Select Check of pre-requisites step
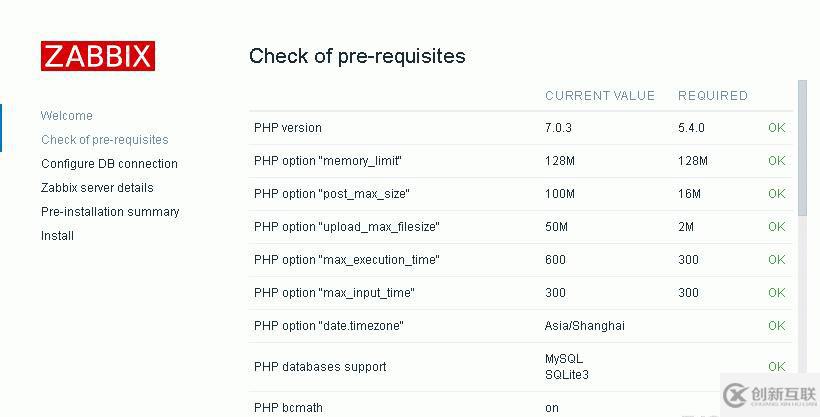820x417 pixels. [x=105, y=140]
